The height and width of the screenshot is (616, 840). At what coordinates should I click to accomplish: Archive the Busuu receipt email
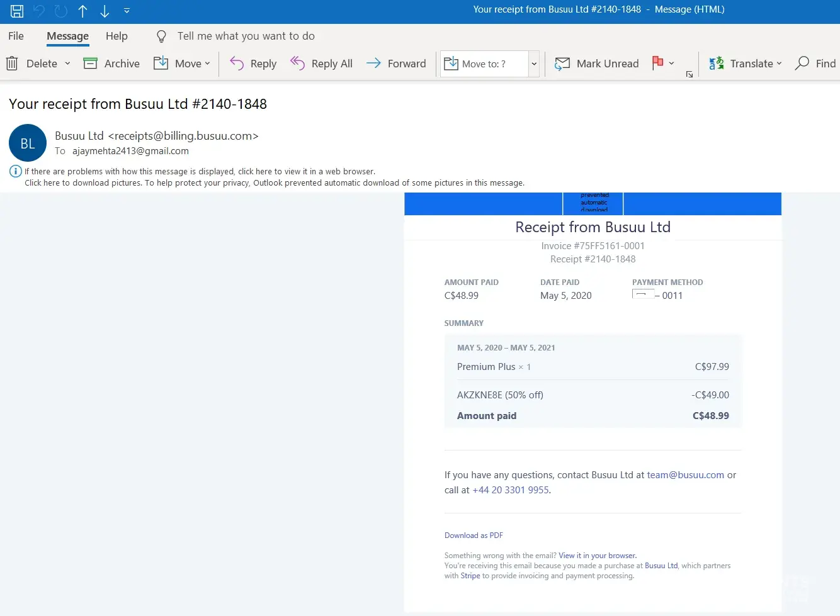112,64
